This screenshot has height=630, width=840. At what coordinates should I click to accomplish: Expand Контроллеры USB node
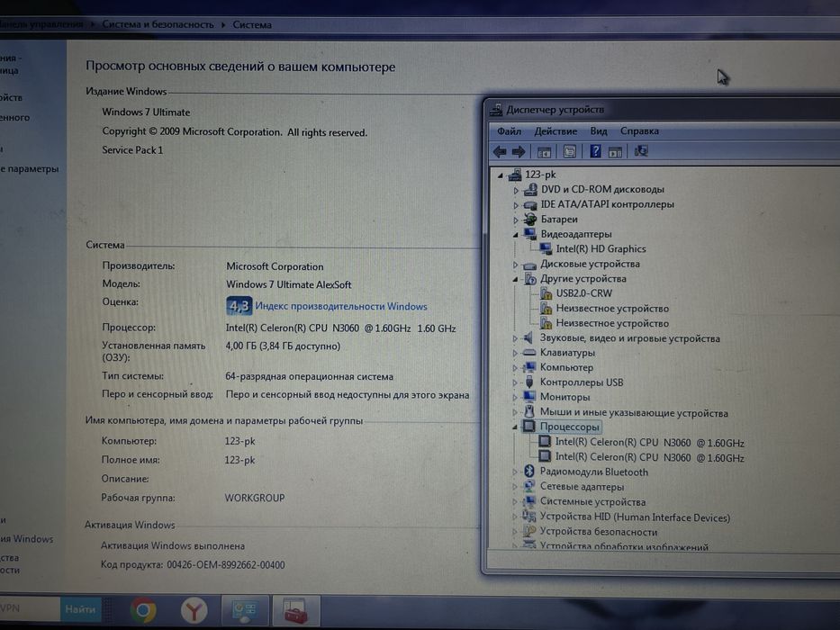pyautogui.click(x=515, y=383)
